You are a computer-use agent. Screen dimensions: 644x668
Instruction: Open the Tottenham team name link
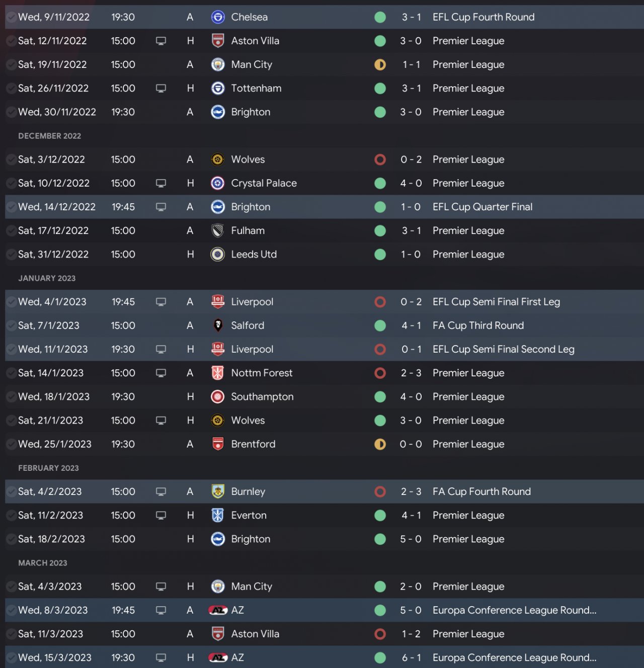pyautogui.click(x=256, y=89)
